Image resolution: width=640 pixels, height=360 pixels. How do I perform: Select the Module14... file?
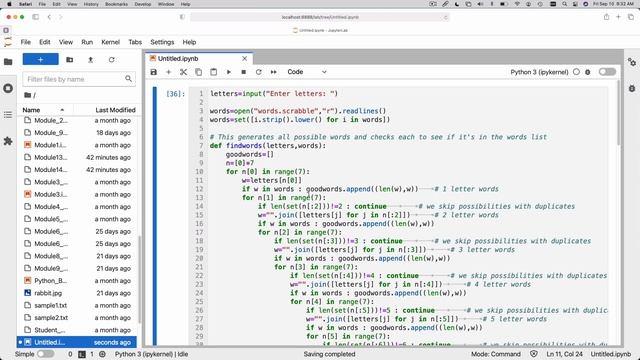pyautogui.click(x=77, y=170)
